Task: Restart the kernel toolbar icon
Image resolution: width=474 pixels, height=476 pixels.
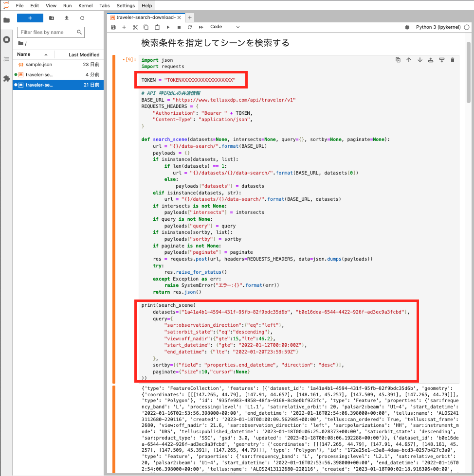Action: 190,27
